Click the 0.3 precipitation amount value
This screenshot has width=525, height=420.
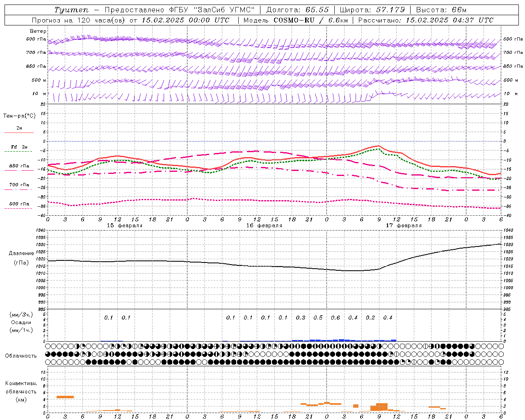click(x=301, y=317)
